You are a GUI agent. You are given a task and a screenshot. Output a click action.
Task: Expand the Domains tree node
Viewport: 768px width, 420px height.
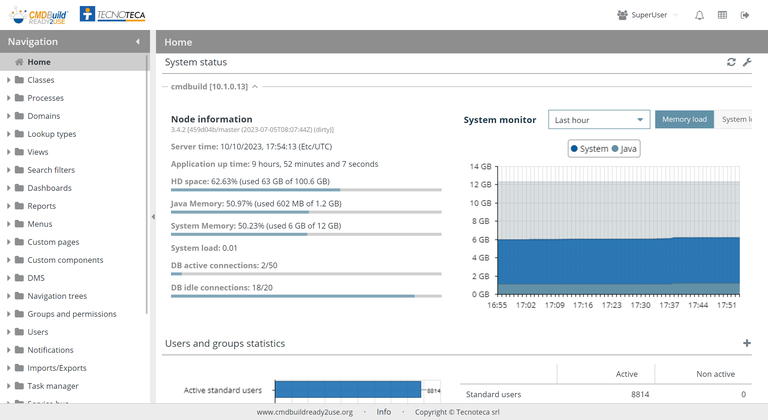click(8, 116)
